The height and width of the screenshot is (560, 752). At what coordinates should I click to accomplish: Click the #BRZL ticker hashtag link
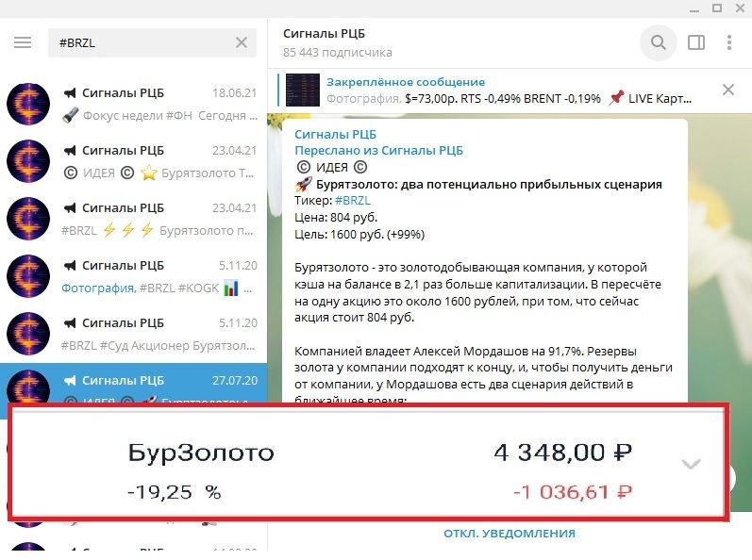[x=353, y=200]
